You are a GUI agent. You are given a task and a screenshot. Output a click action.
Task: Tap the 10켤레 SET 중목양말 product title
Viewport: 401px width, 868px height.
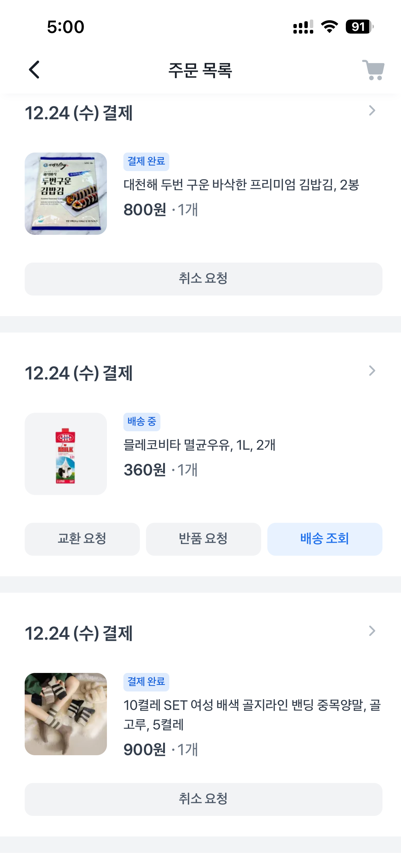252,715
